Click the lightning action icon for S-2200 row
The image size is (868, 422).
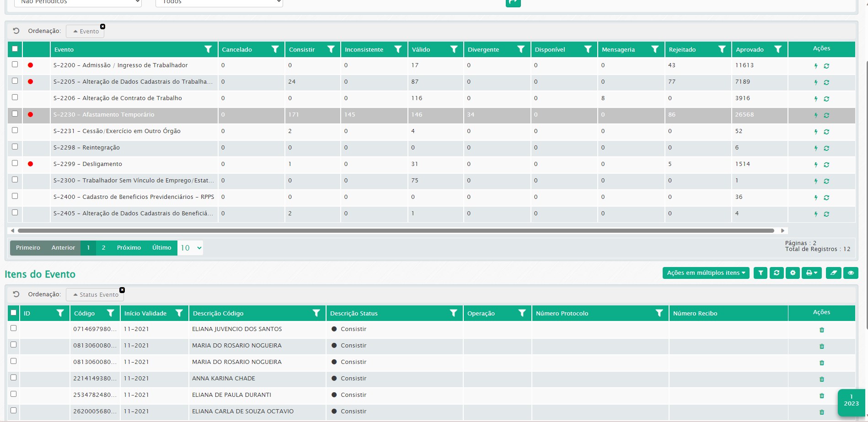click(816, 66)
